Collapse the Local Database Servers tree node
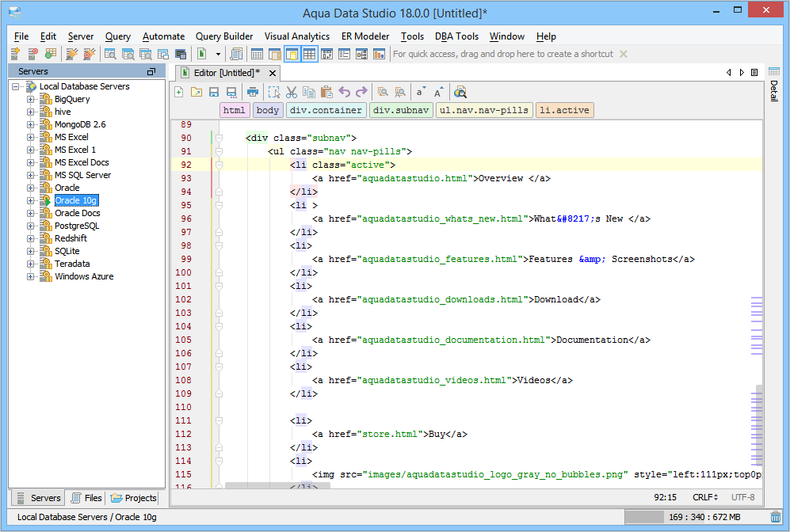This screenshot has height=532, width=790. click(16, 86)
